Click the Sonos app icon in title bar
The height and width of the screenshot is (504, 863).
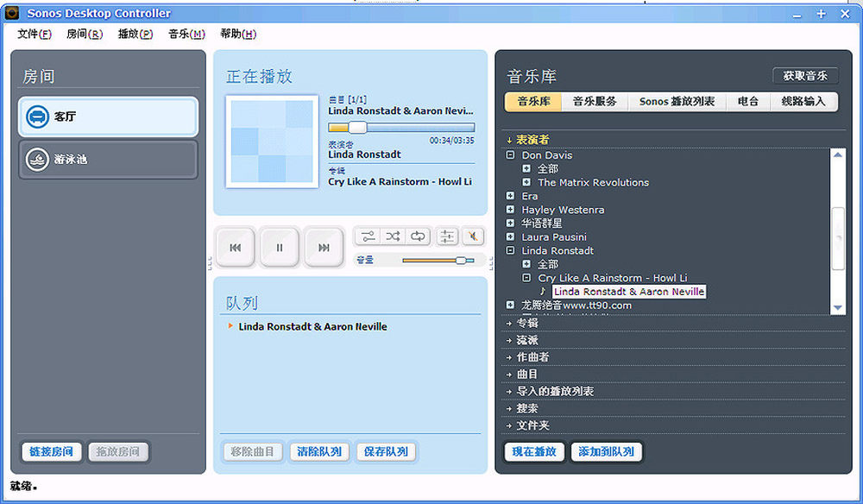click(x=11, y=13)
